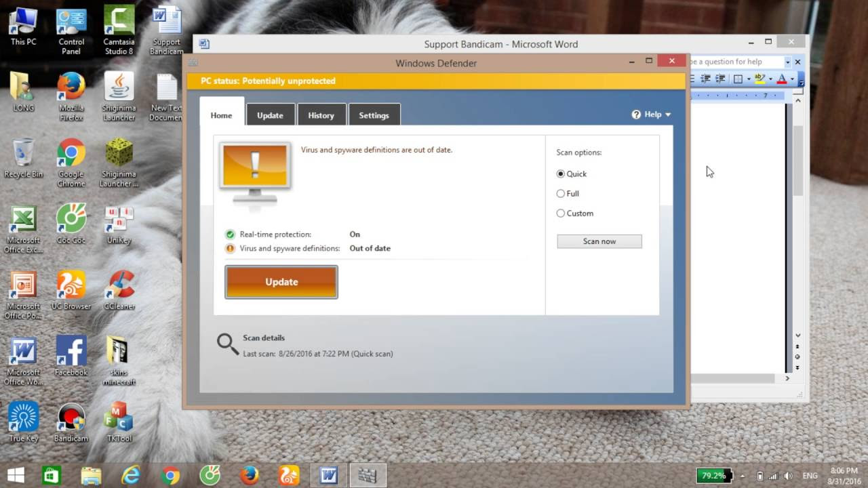The image size is (868, 488).
Task: Switch to Word from the taskbar
Action: pos(329,476)
